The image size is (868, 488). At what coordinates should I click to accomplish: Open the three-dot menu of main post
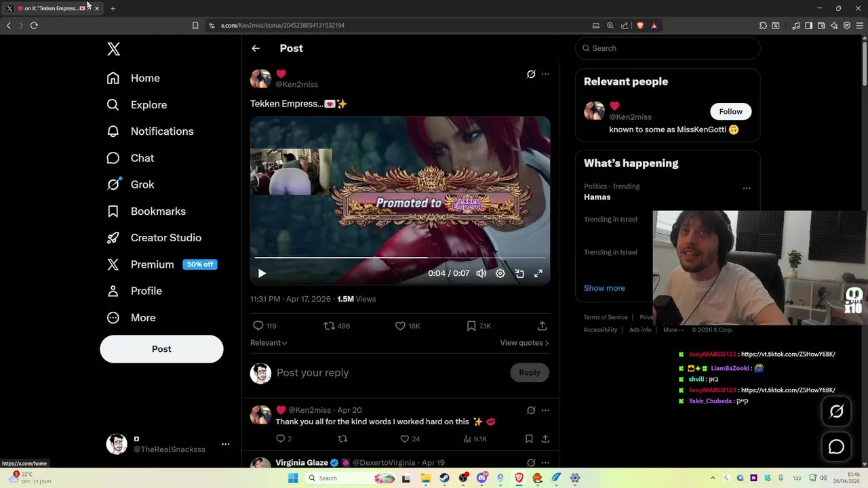click(x=545, y=74)
